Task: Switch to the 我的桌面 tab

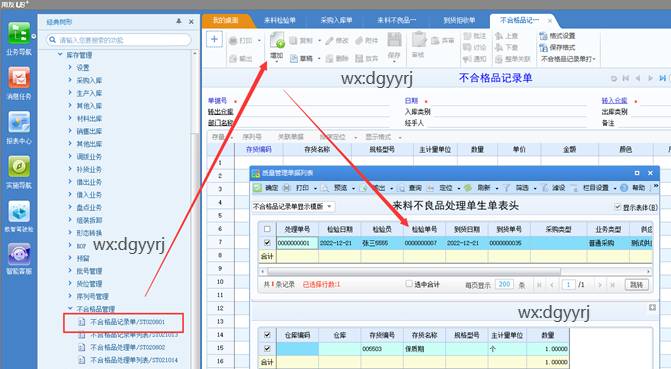Action: point(226,20)
